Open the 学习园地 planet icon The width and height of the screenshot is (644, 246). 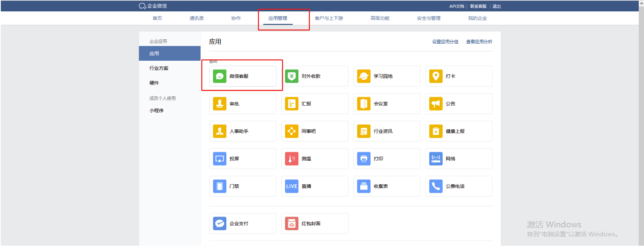click(363, 76)
